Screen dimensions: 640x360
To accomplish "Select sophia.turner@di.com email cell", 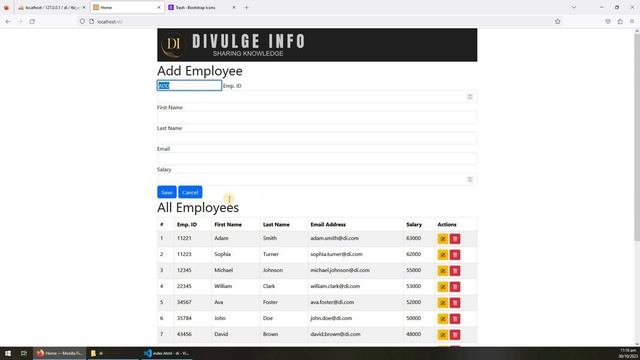I will pyautogui.click(x=336, y=254).
